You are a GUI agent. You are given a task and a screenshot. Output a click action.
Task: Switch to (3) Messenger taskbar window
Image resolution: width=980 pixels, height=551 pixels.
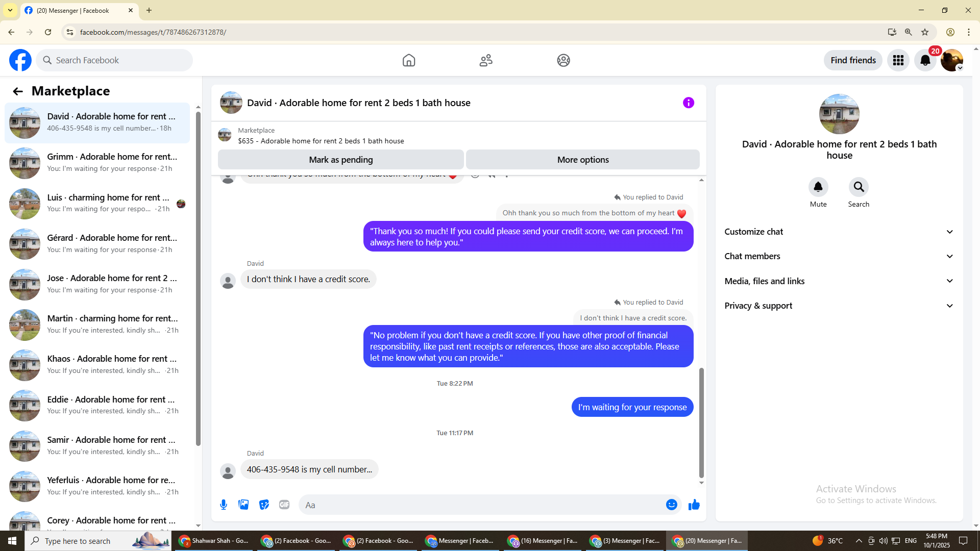tap(626, 541)
